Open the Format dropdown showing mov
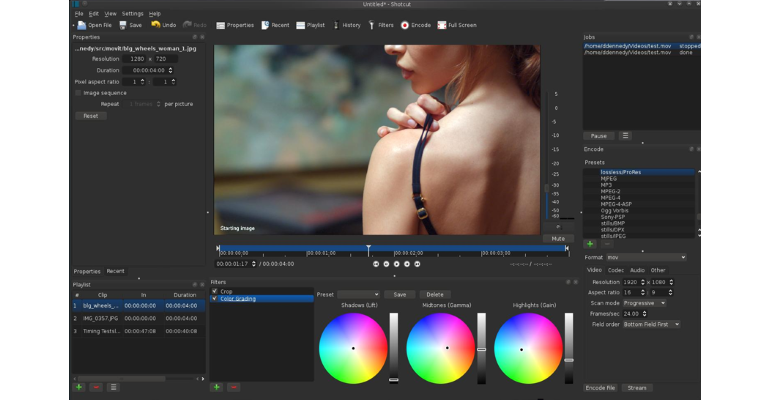Screen dimensions: 770x400 point(646,257)
